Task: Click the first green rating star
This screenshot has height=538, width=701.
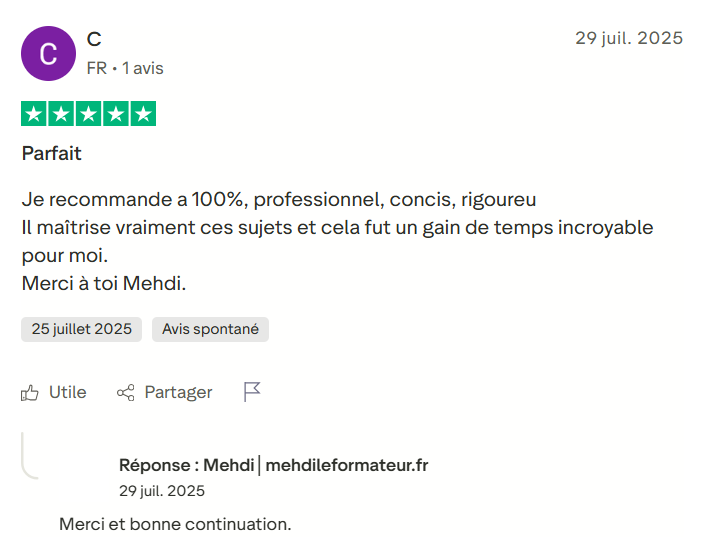Action: pos(34,114)
